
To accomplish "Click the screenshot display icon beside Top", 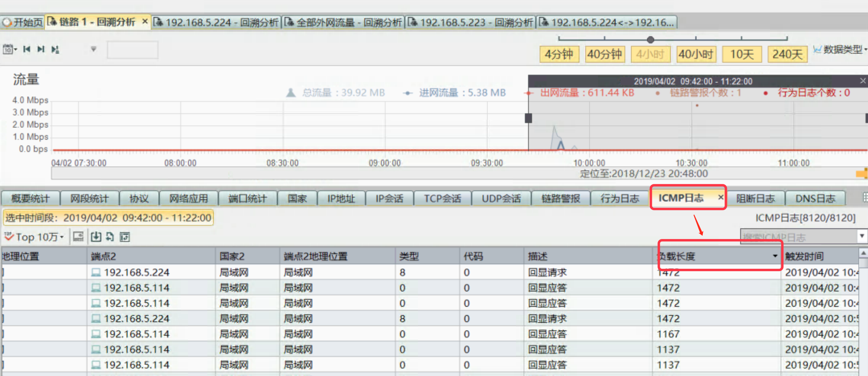I will point(78,237).
